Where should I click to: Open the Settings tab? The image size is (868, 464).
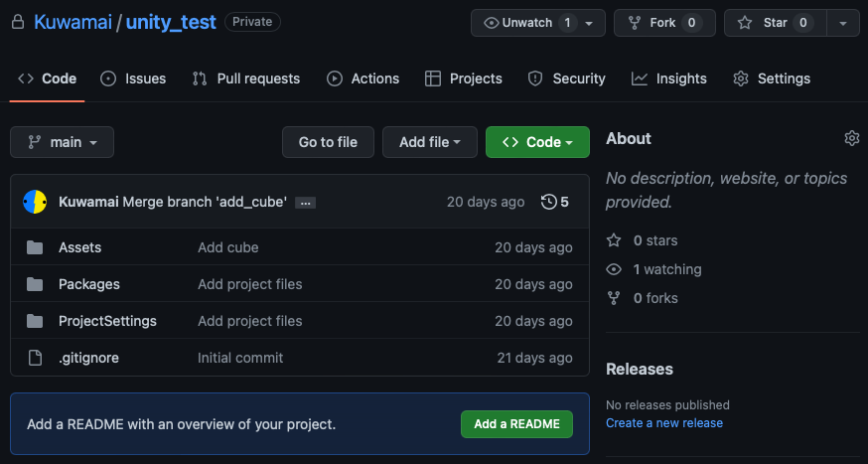[772, 78]
